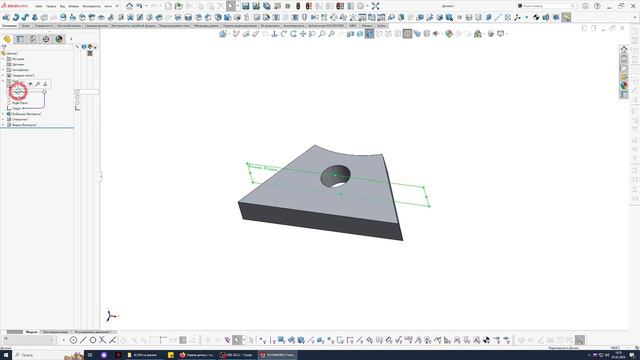Save the part using the floppy disk icon
Image resolution: width=640 pixels, height=360 pixels.
point(245,6)
